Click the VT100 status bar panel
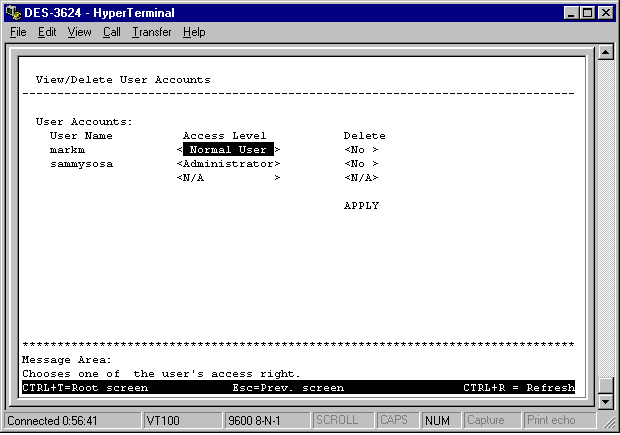Image resolution: width=620 pixels, height=435 pixels. 180,420
